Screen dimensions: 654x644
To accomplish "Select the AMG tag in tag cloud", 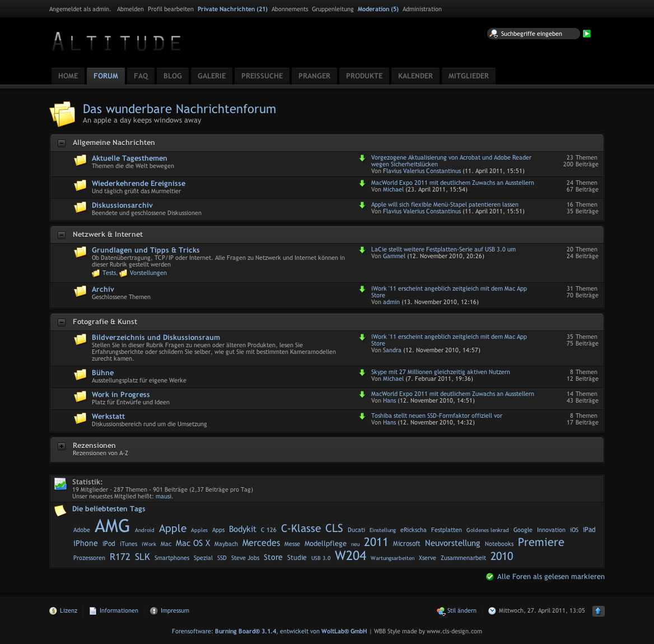I will (112, 526).
